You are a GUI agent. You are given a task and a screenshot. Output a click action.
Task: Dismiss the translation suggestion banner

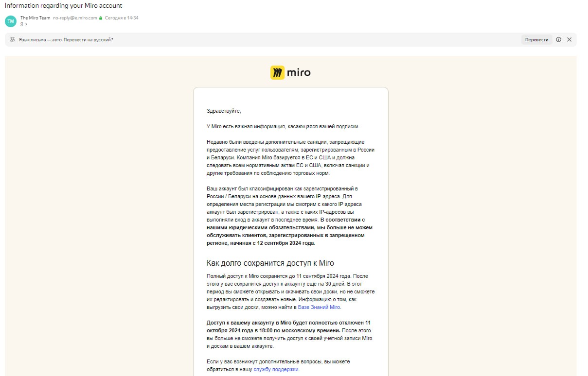pyautogui.click(x=570, y=40)
